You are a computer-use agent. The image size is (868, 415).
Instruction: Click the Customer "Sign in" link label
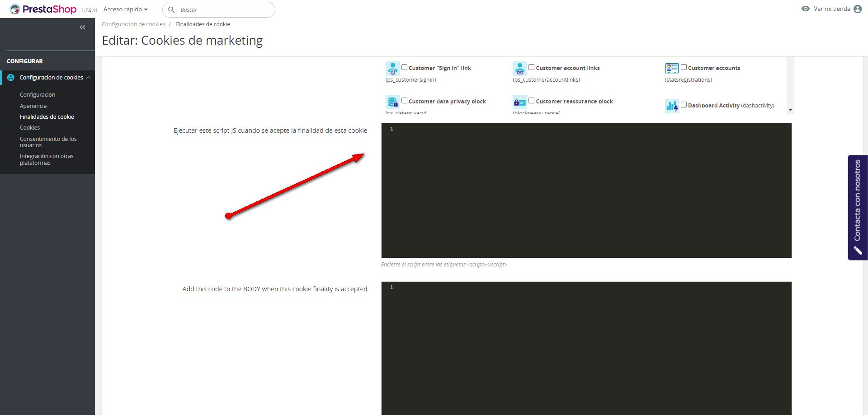[440, 68]
